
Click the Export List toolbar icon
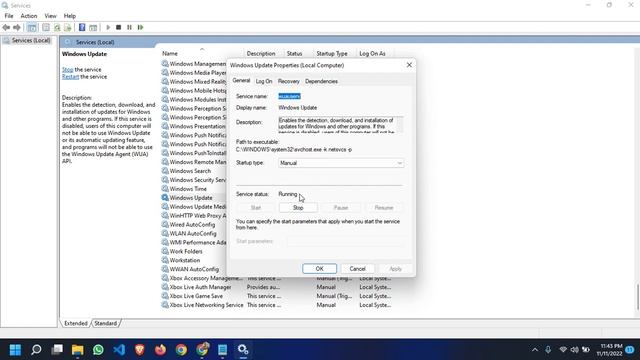(68, 27)
